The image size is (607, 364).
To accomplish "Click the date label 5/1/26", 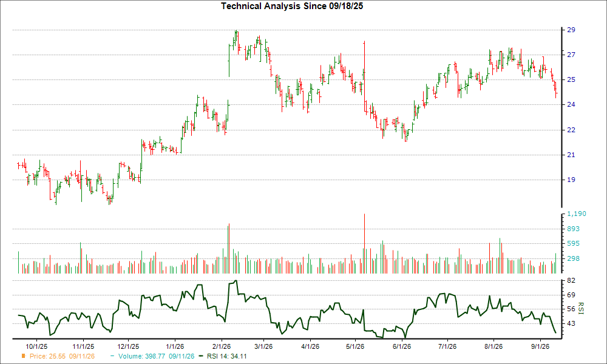I will coord(354,346).
